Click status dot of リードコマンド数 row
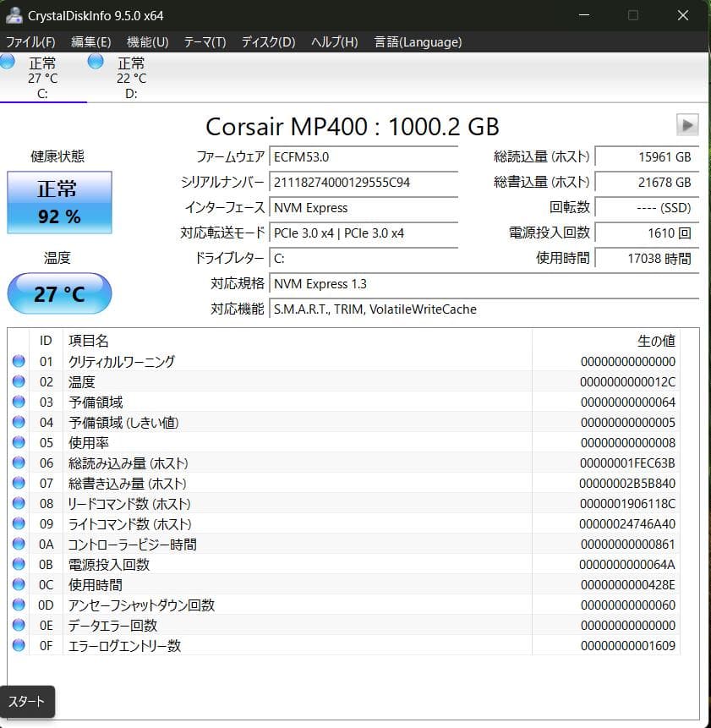The height and width of the screenshot is (728, 711). point(19,503)
